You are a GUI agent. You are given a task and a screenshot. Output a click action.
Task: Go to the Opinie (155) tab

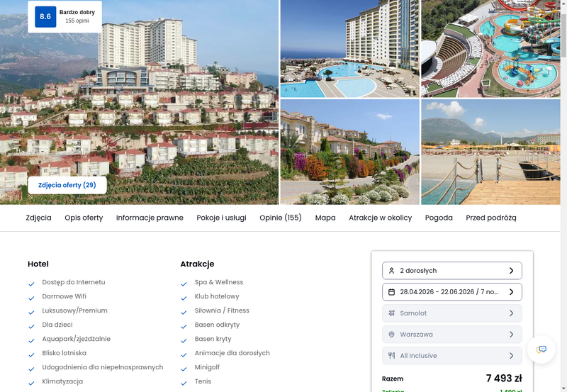click(x=280, y=218)
